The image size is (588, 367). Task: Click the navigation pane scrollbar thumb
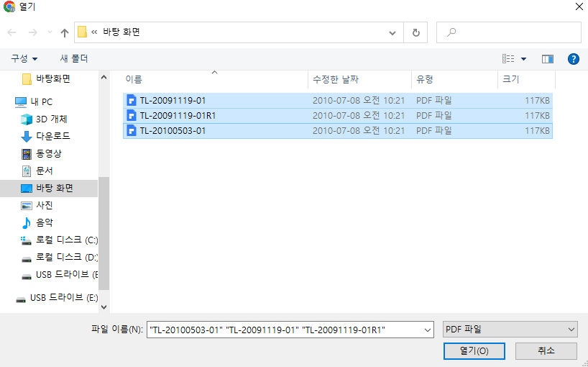(x=104, y=233)
